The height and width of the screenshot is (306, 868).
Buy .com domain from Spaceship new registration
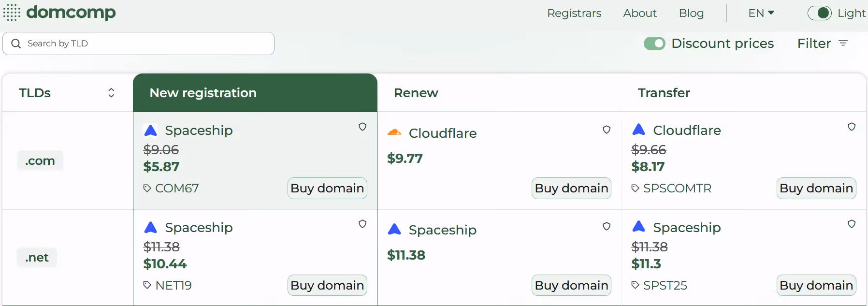[x=327, y=188]
